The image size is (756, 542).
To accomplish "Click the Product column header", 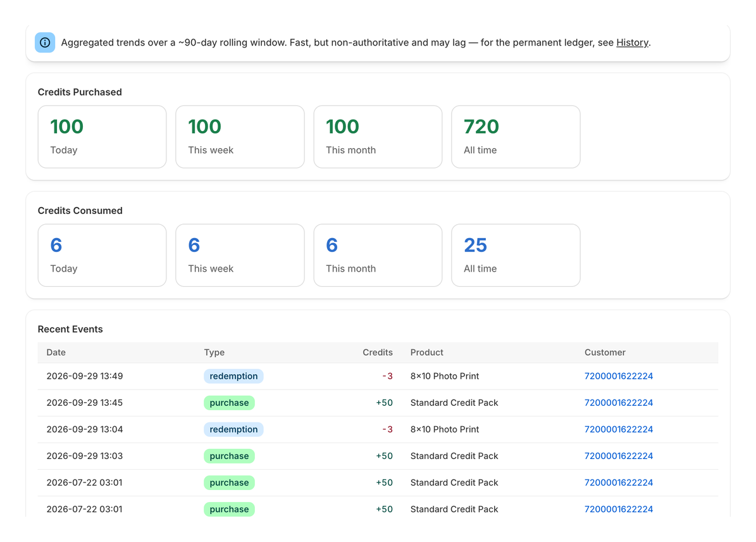I will (426, 352).
